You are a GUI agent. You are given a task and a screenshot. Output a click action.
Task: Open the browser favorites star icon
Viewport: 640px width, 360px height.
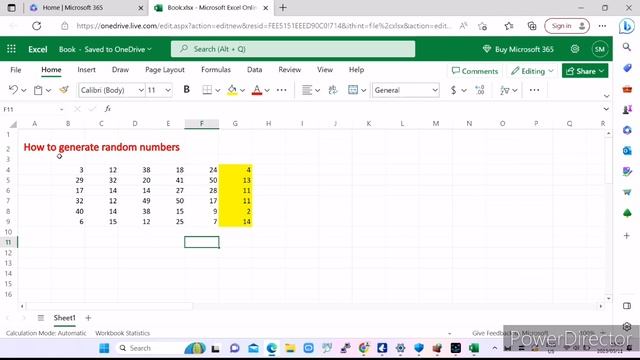click(x=509, y=26)
